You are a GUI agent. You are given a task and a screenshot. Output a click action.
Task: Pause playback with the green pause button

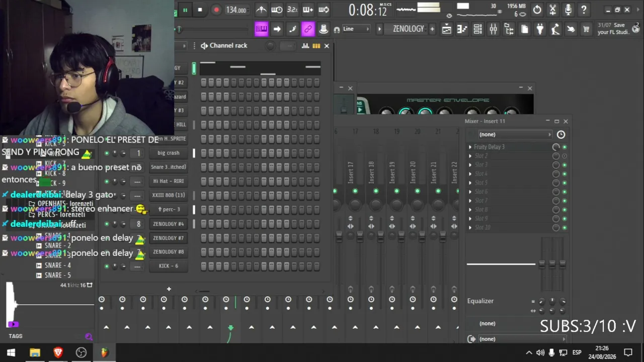[x=185, y=10]
